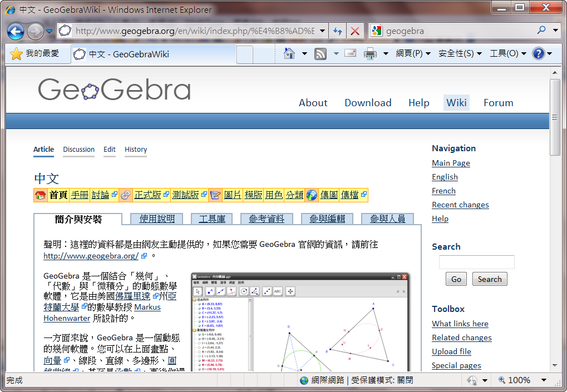Switch to the Discussion tab
Viewport: 567px width, 392px height.
pyautogui.click(x=78, y=150)
